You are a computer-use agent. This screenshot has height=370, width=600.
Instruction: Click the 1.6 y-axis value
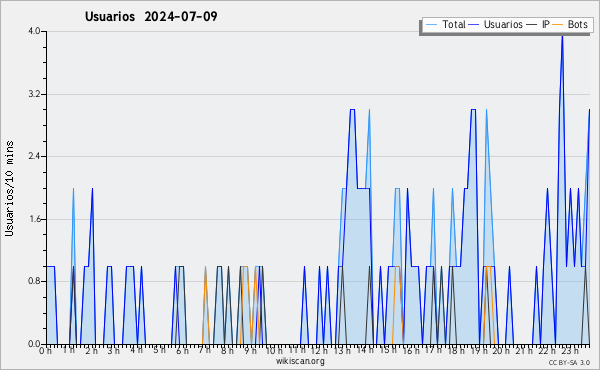[34, 219]
